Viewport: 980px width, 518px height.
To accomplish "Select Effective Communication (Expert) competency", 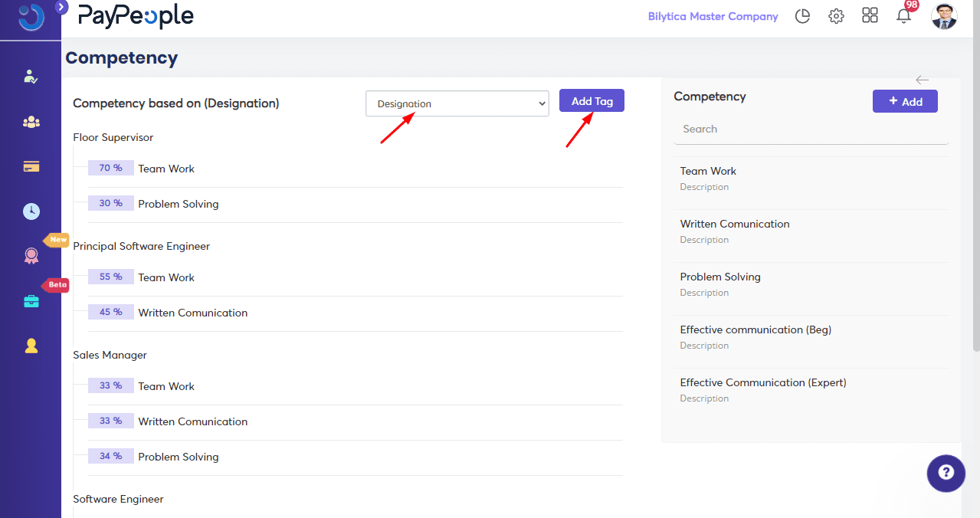I will [x=763, y=382].
